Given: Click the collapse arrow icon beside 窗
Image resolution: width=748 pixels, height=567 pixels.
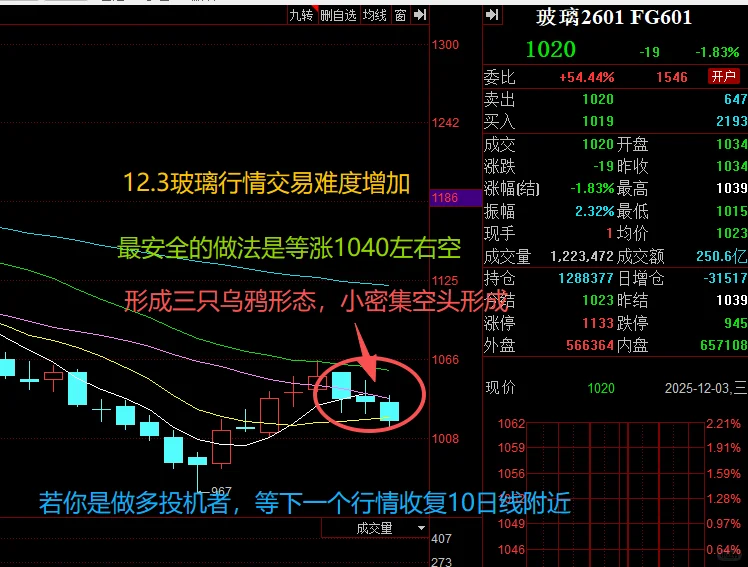Looking at the screenshot, I should pos(420,15).
